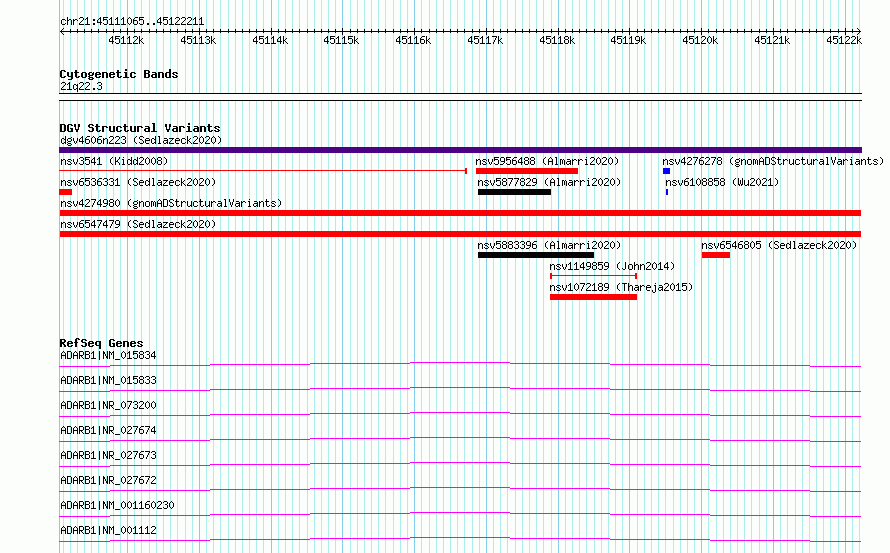Select the red nsv1072189 variant bar
Screen dimensions: 890x553
coord(593,297)
